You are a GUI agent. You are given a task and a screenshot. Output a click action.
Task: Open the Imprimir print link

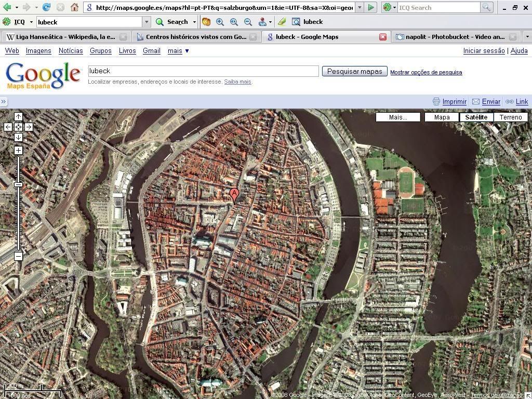[454, 102]
